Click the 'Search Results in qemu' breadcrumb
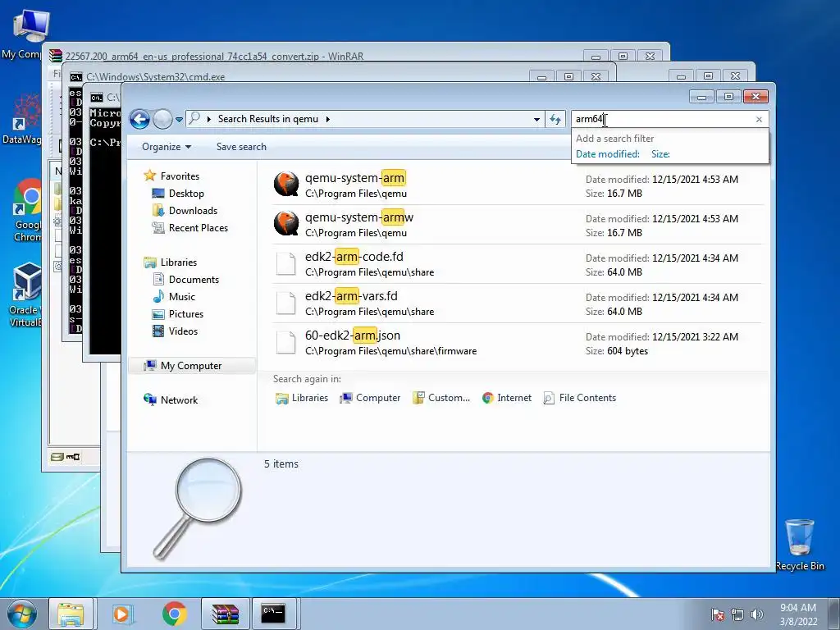 (x=268, y=119)
